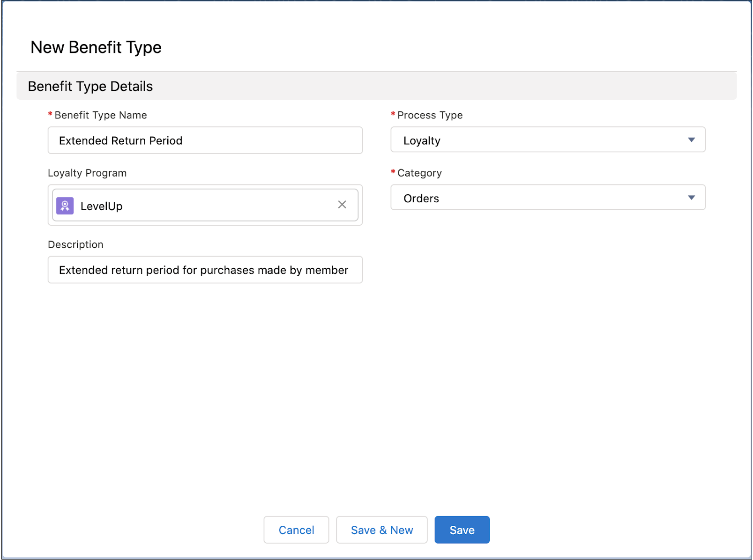Clear the LevelUp loyalty program selection
The height and width of the screenshot is (560, 753).
342,205
